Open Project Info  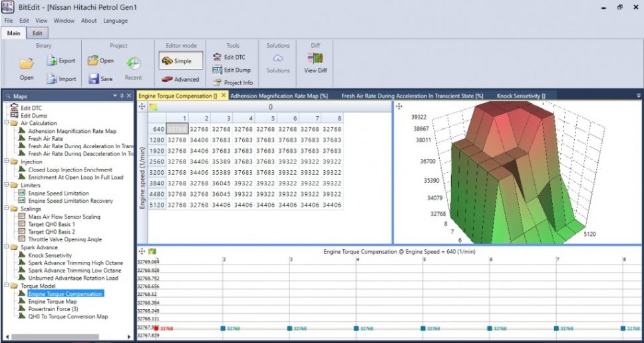(218, 82)
